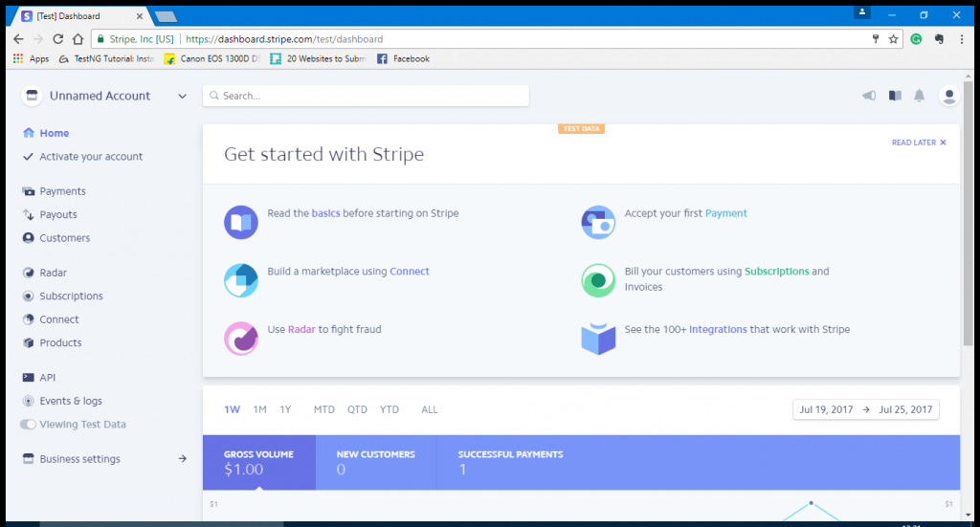Click the Business settings icon

(28, 459)
